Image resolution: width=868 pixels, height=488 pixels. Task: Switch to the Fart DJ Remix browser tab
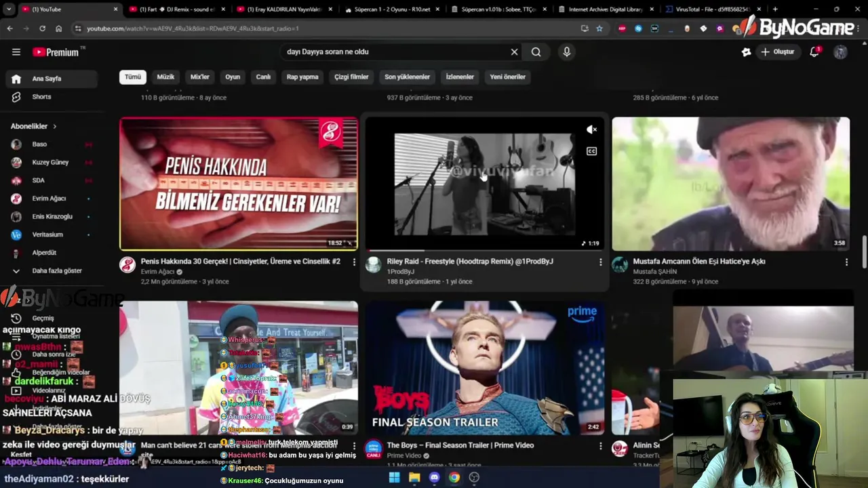click(176, 9)
